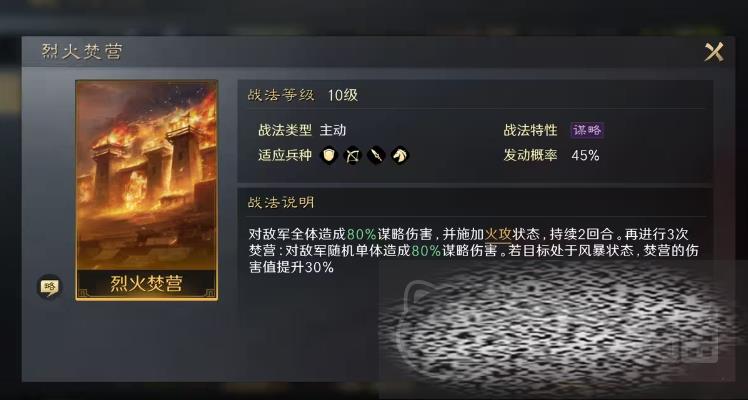Select the horse cavalry troop icon

(400, 155)
